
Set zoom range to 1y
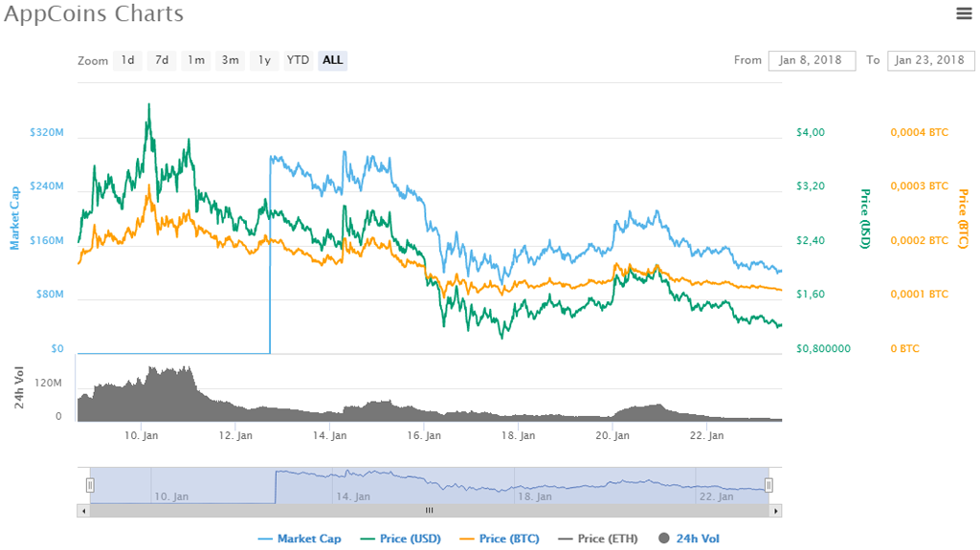click(264, 60)
